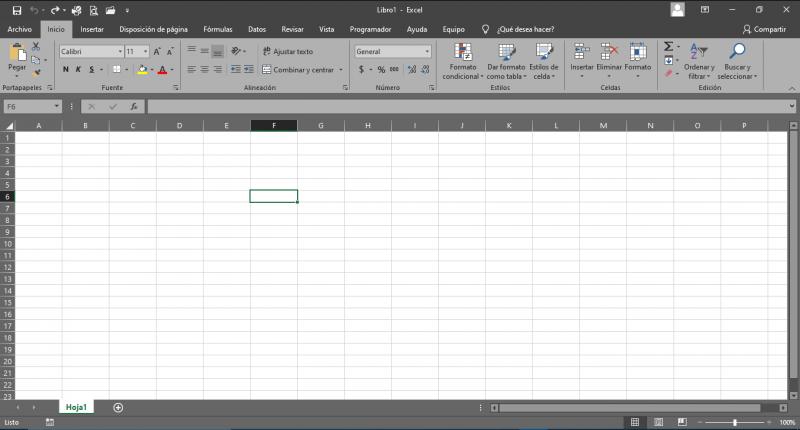Viewport: 800px width, 430px height.
Task: Click the Compartir button
Action: click(763, 29)
